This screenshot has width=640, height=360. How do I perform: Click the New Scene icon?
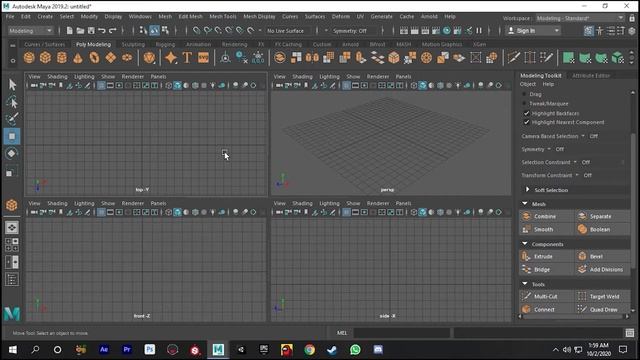(69, 31)
